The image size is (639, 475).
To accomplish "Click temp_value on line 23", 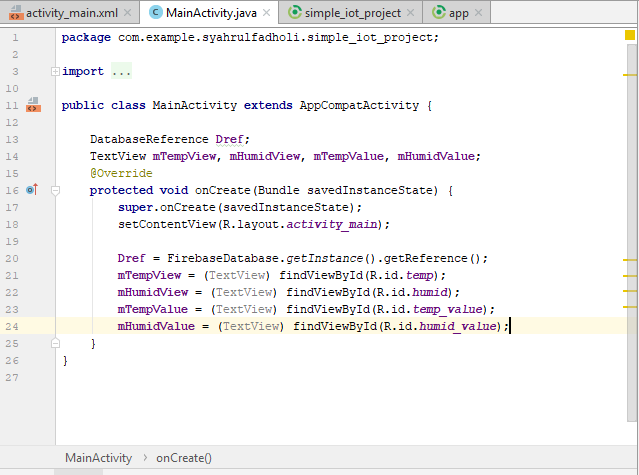I will coord(447,309).
